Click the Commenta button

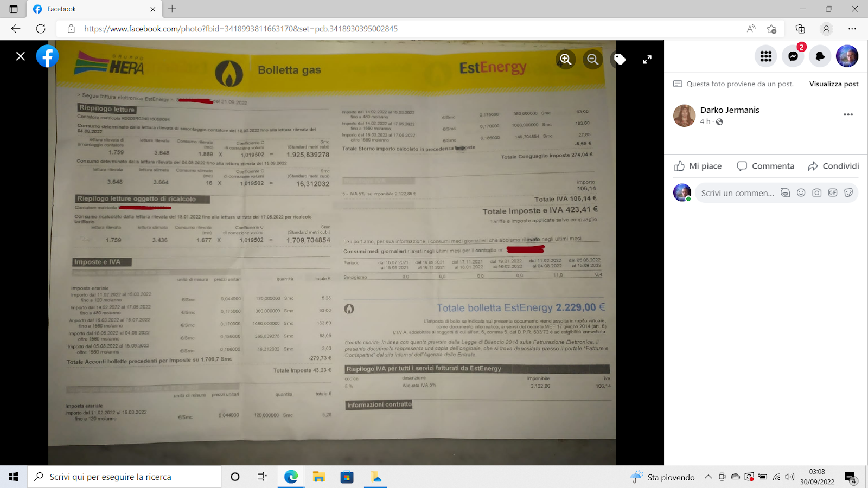[x=765, y=166]
